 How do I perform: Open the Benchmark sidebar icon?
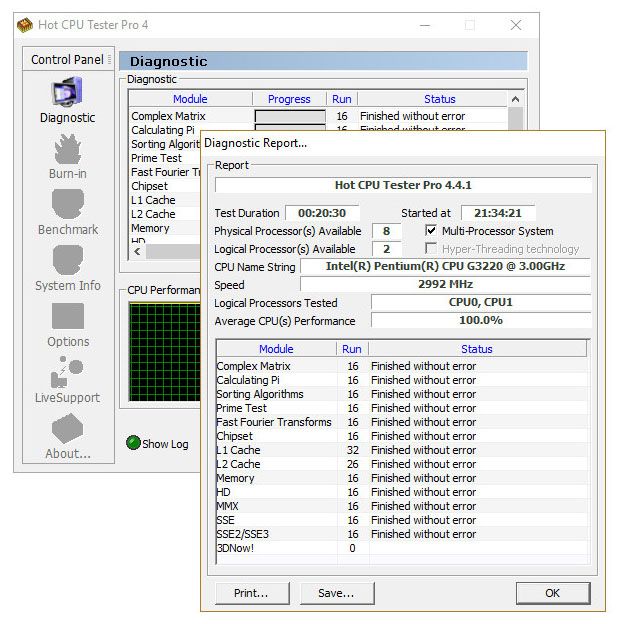click(68, 204)
